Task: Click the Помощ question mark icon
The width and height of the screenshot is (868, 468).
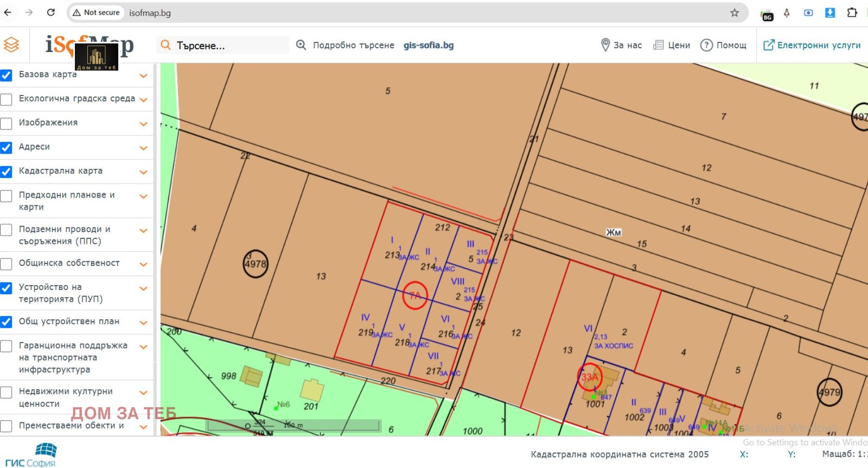Action: pos(706,45)
